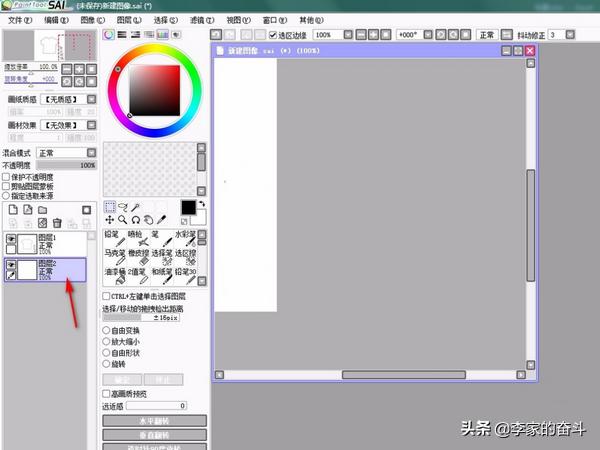Enable CTRL+左键单击选择图层 checkbox
Screen dimensions: 600x450
(x=106, y=296)
